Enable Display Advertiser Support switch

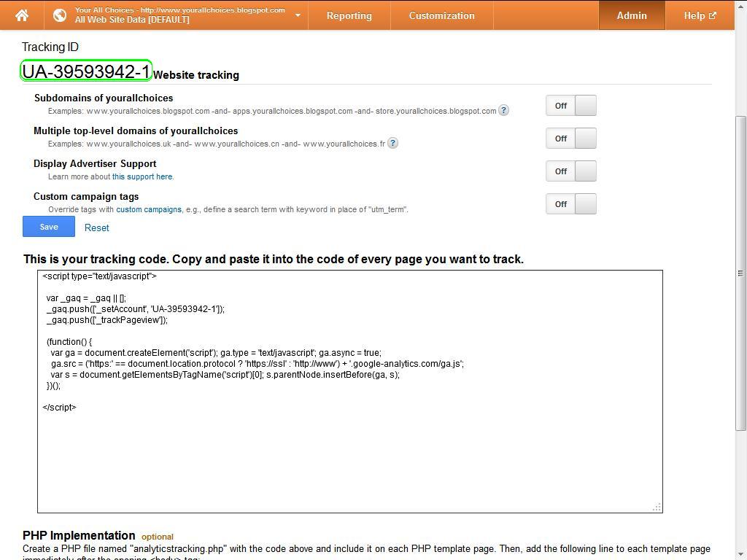[x=570, y=171]
